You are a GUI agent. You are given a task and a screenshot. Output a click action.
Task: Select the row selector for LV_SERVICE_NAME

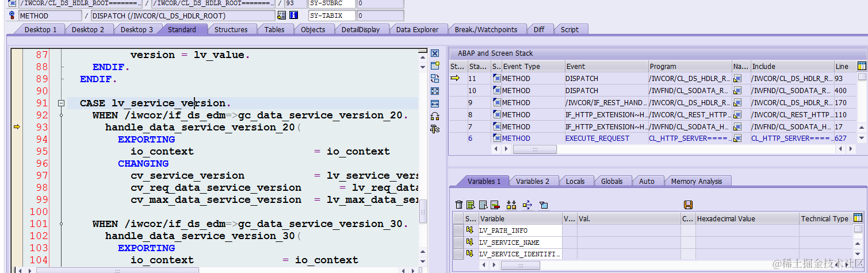coord(458,243)
